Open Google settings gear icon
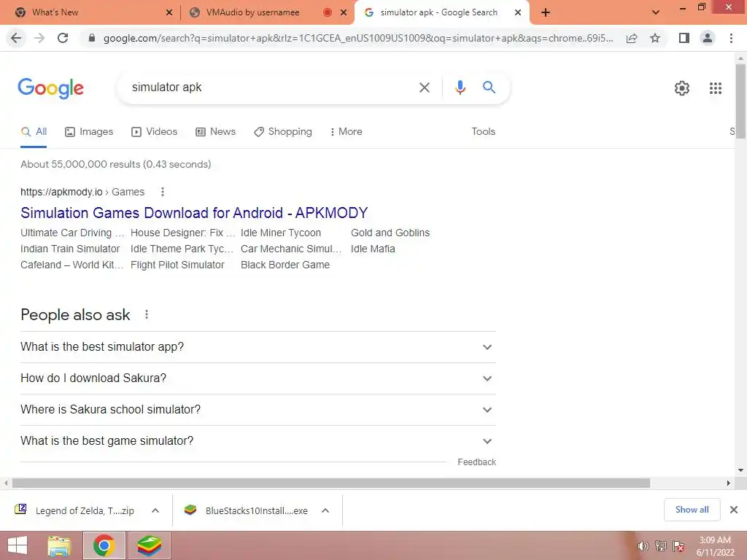The width and height of the screenshot is (747, 560). [682, 88]
